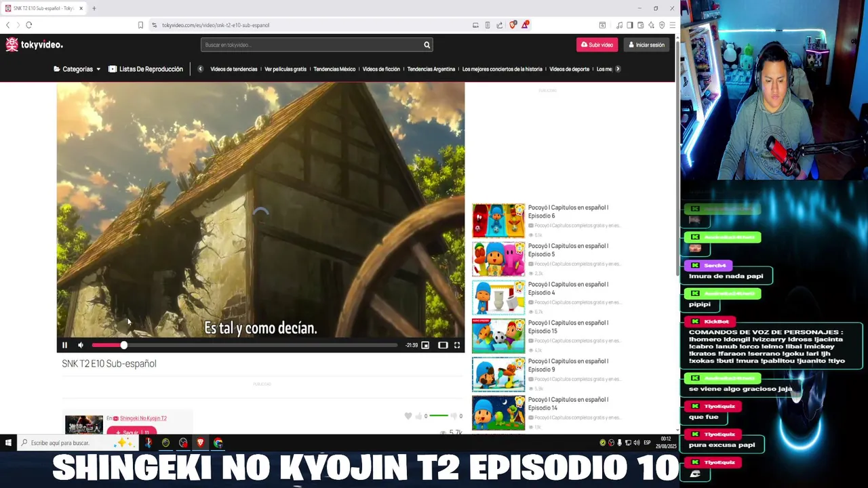The width and height of the screenshot is (868, 488).
Task: Open 'Tendencias México' link
Action: click(334, 69)
